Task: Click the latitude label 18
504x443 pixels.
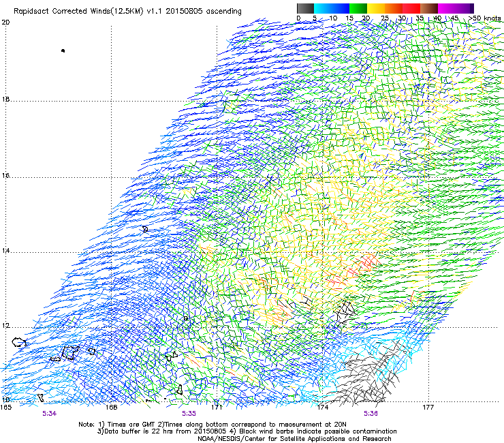Action: [x=5, y=99]
